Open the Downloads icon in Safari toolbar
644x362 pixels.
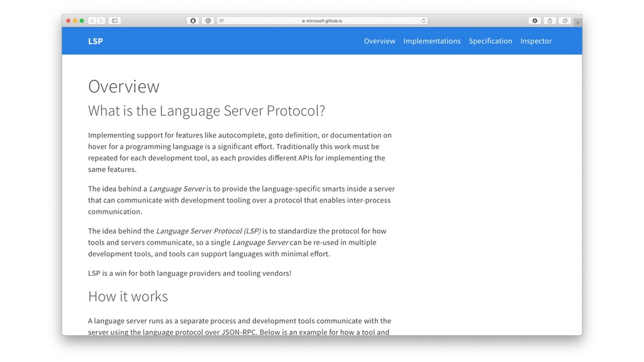[x=535, y=21]
